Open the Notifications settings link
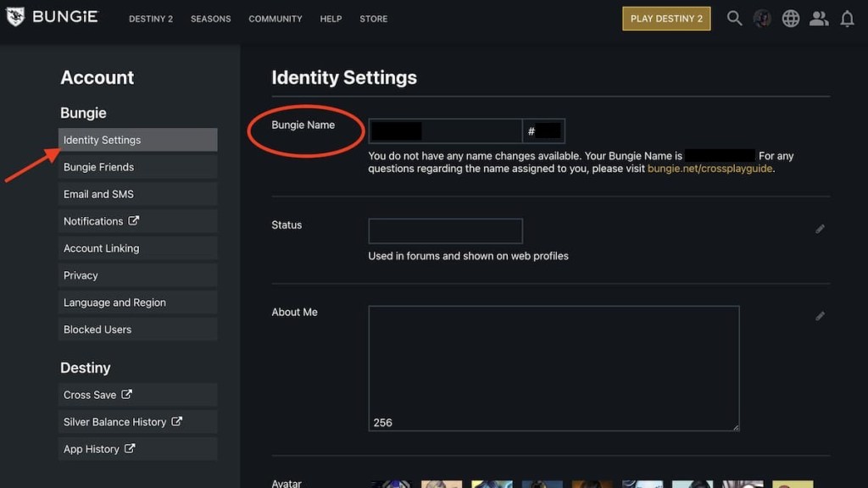 (138, 221)
